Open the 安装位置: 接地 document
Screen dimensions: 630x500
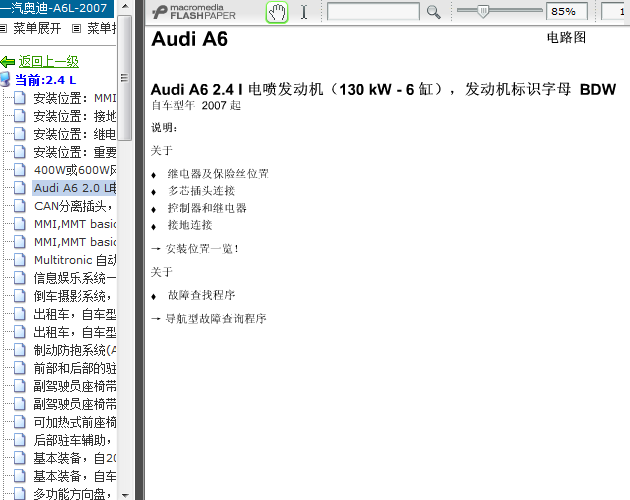tap(75, 116)
